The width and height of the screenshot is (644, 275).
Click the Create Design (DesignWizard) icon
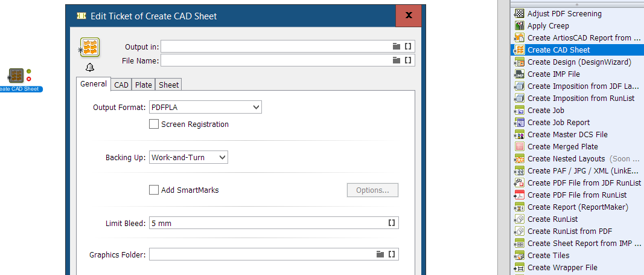[x=519, y=62]
